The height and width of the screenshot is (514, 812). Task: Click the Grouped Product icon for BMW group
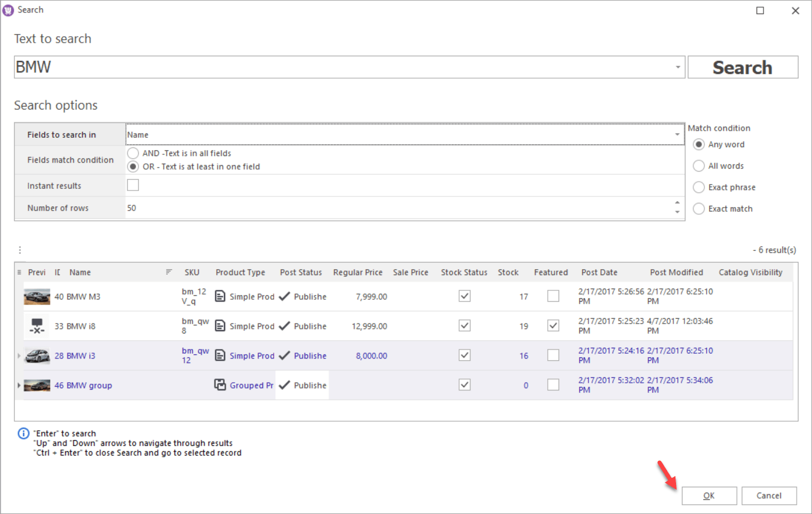click(x=220, y=385)
